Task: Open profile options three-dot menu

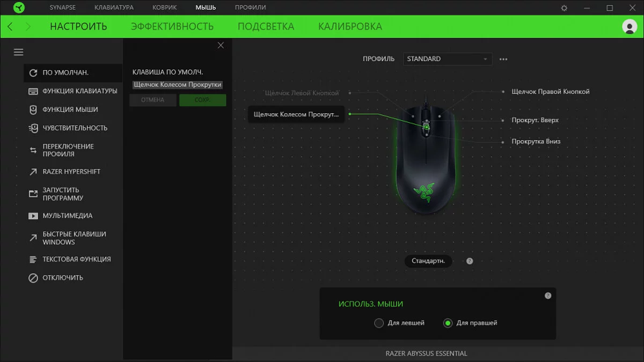Action: point(503,59)
